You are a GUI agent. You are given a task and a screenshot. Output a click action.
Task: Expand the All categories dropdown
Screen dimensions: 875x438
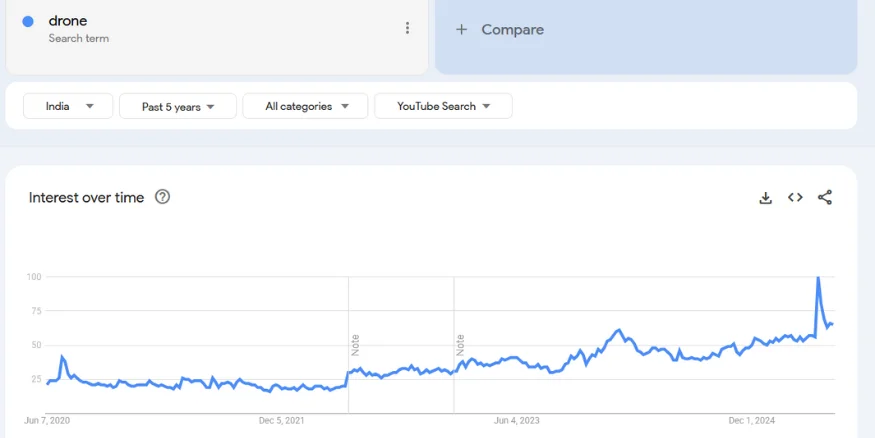(x=307, y=106)
